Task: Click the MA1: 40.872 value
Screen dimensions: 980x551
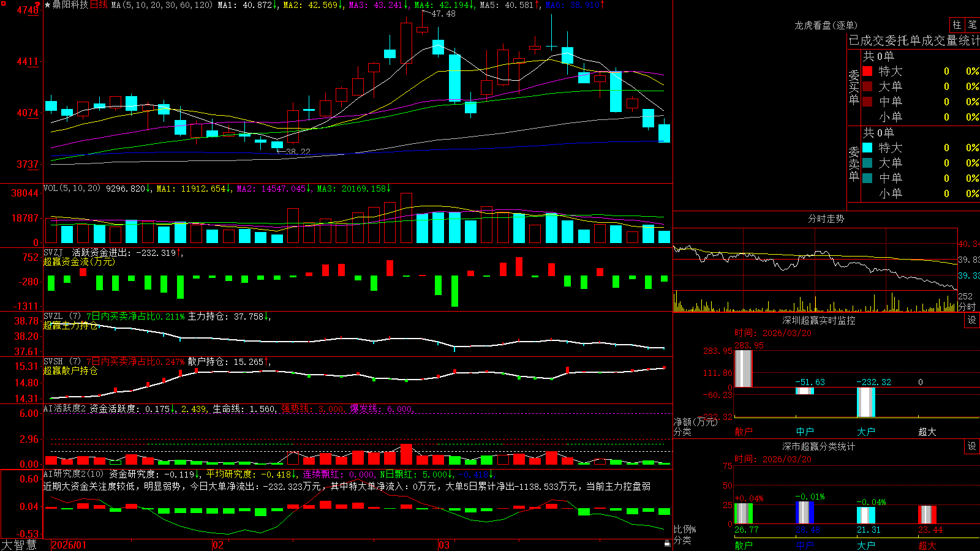Action: [247, 5]
